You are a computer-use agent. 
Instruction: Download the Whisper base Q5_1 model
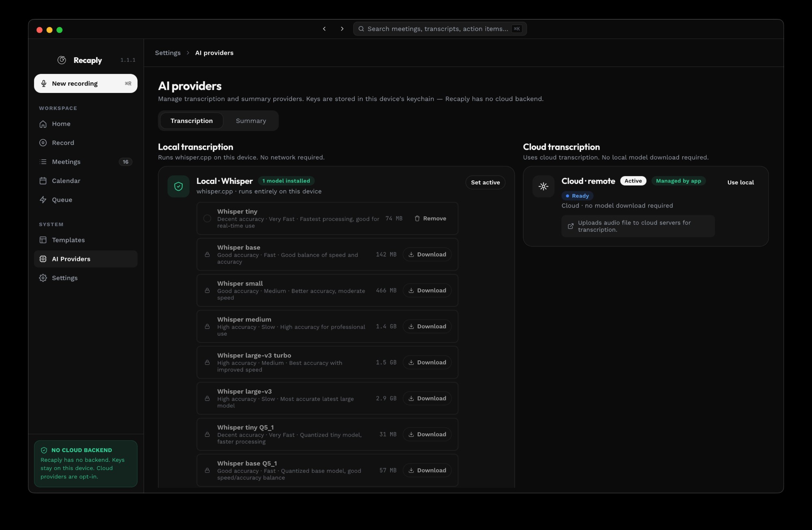point(427,470)
